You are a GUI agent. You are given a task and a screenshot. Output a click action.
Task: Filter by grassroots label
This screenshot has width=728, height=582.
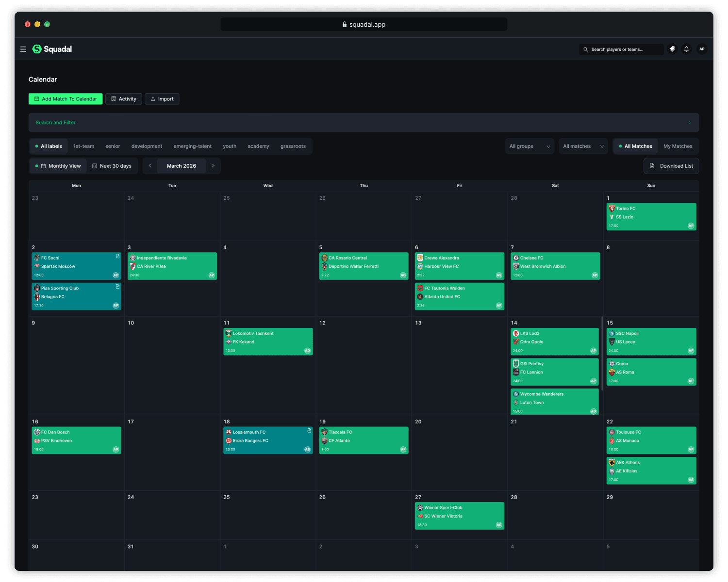coord(293,146)
